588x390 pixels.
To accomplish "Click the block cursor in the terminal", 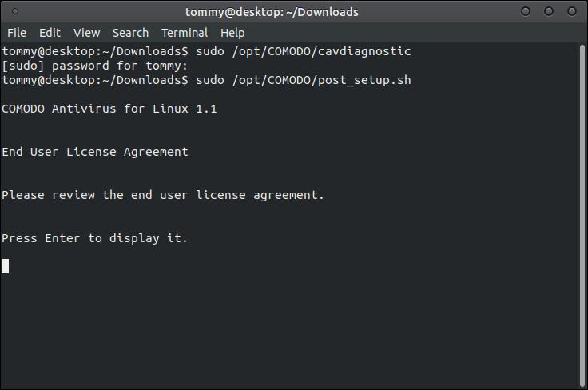I will (6, 266).
